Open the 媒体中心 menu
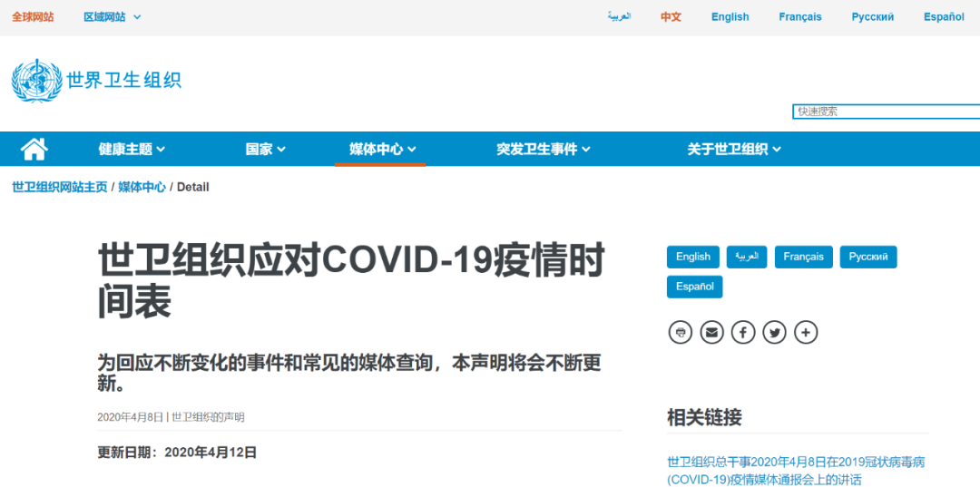980x487 pixels. (383, 150)
